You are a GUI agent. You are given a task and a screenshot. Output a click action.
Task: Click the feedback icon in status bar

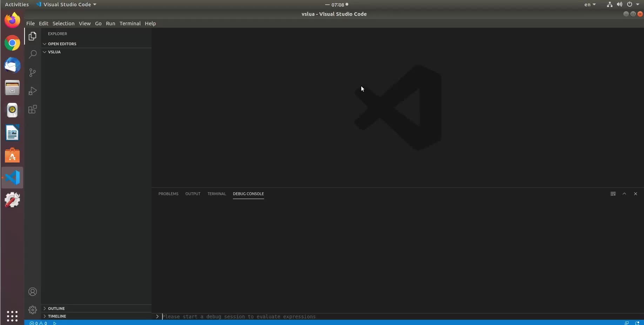626,323
